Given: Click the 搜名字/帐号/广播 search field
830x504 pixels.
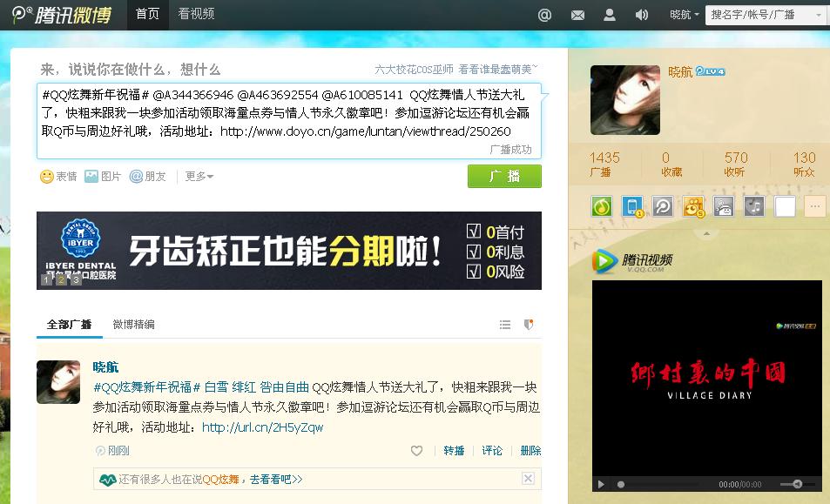Looking at the screenshot, I should pyautogui.click(x=760, y=15).
